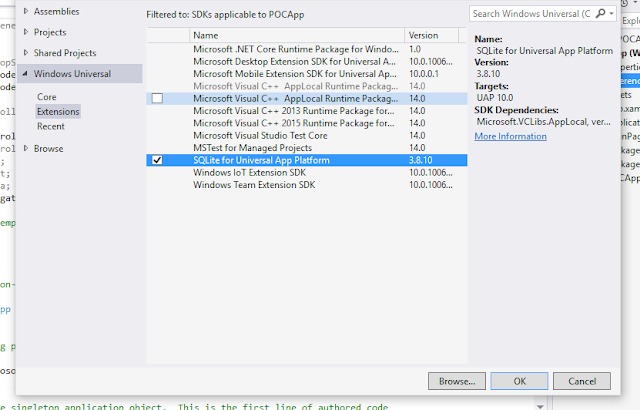Viewport: 640px width, 410px height.
Task: Select Microsoft Mobile Extension SDK row
Action: (x=307, y=74)
